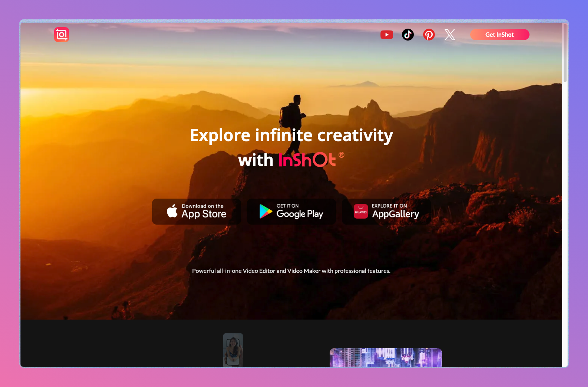Click the InShot logo in header

click(x=62, y=34)
